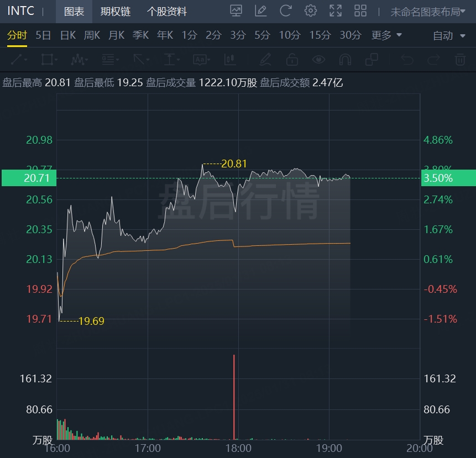Open the 自动 scale dropdown
The width and height of the screenshot is (476, 458).
[x=449, y=36]
